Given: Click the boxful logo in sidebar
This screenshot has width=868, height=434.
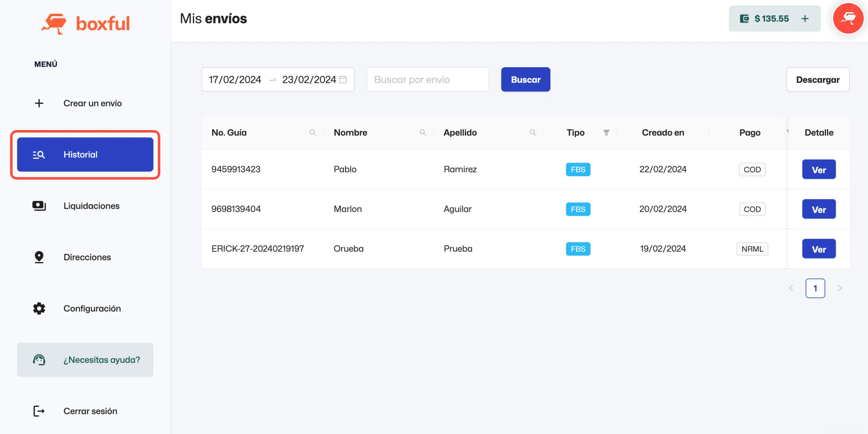Looking at the screenshot, I should coord(85,23).
